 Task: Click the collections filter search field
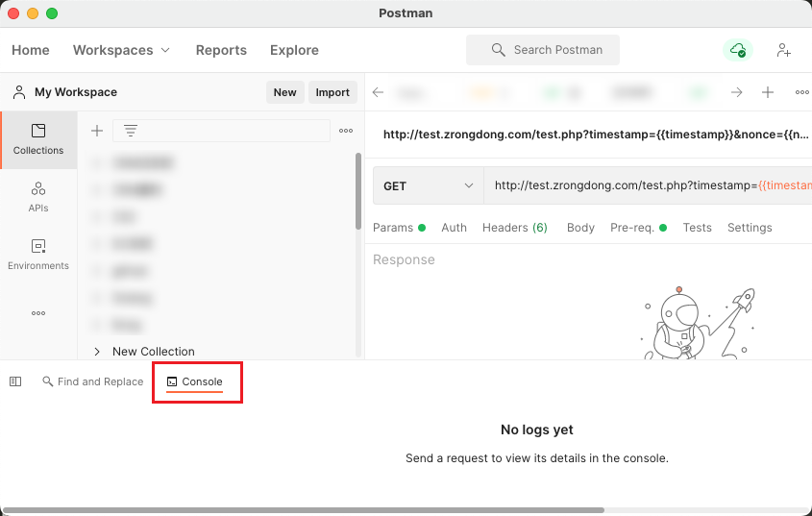221,131
